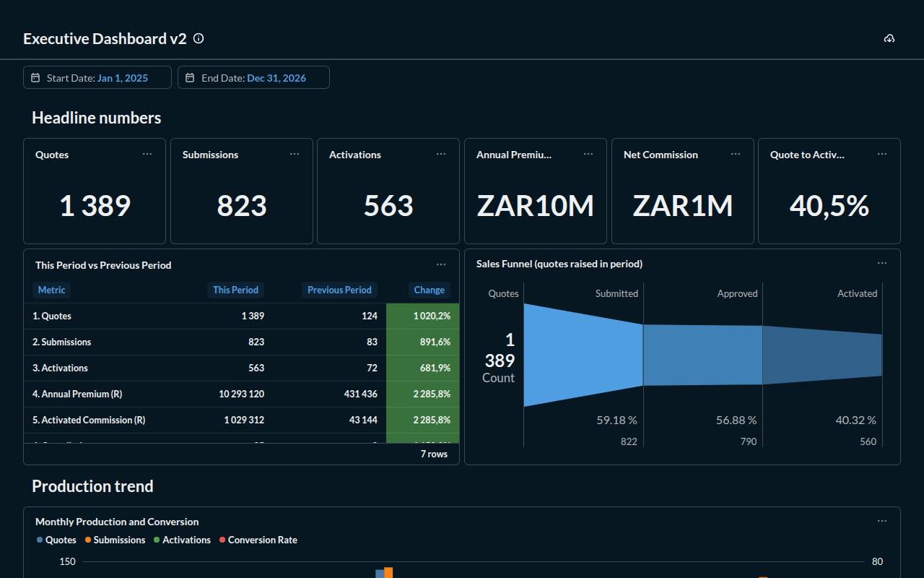Viewport: 924px width, 578px height.
Task: Toggle the Conversion Rate series in legend
Action: pyautogui.click(x=258, y=540)
